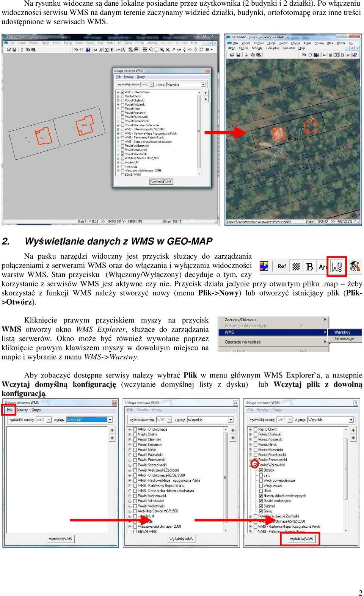The height and width of the screenshot is (596, 364).
Task: Enable the Wody powierzchniowe layer checkbox
Action: coord(261,480)
